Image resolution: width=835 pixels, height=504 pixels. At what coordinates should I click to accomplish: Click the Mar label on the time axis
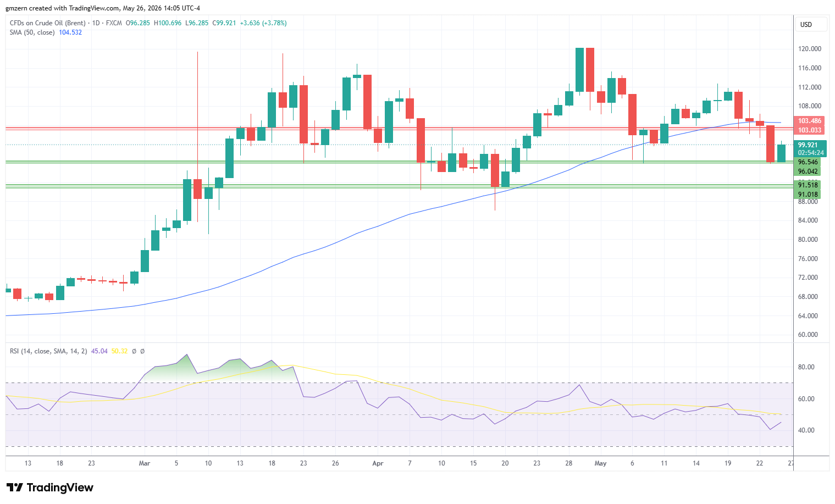[145, 463]
